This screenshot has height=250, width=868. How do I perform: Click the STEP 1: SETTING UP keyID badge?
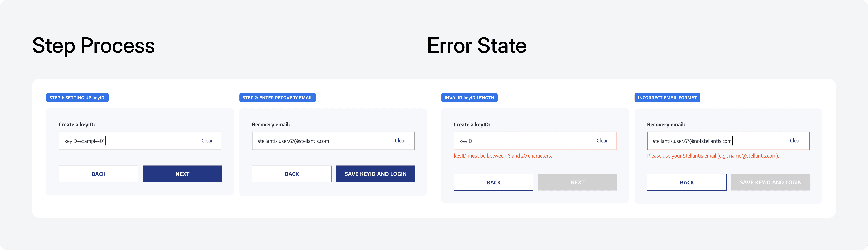coord(77,97)
